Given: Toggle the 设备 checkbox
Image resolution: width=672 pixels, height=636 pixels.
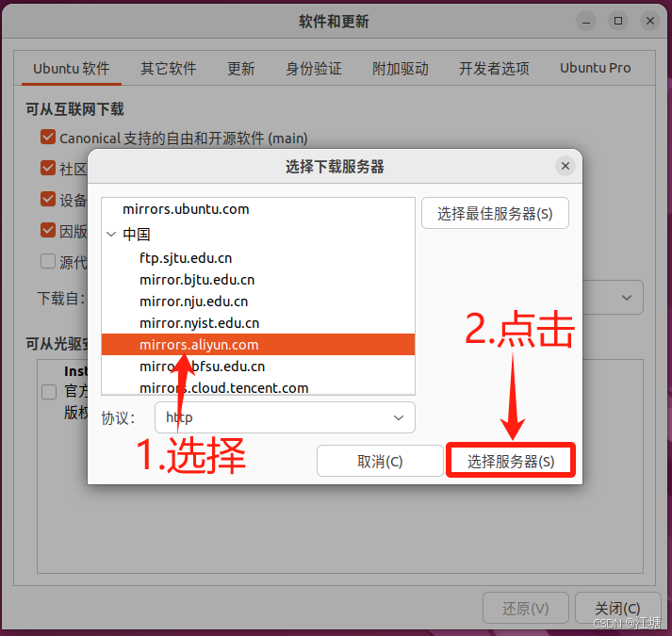Looking at the screenshot, I should [x=48, y=199].
